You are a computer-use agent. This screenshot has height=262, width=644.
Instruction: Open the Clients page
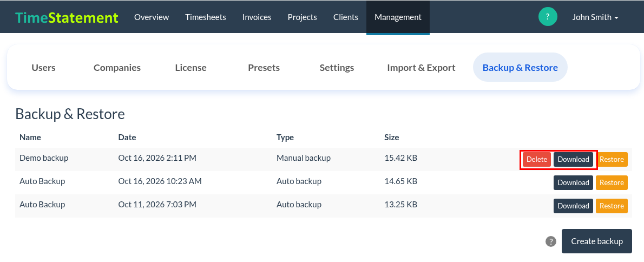(x=346, y=17)
